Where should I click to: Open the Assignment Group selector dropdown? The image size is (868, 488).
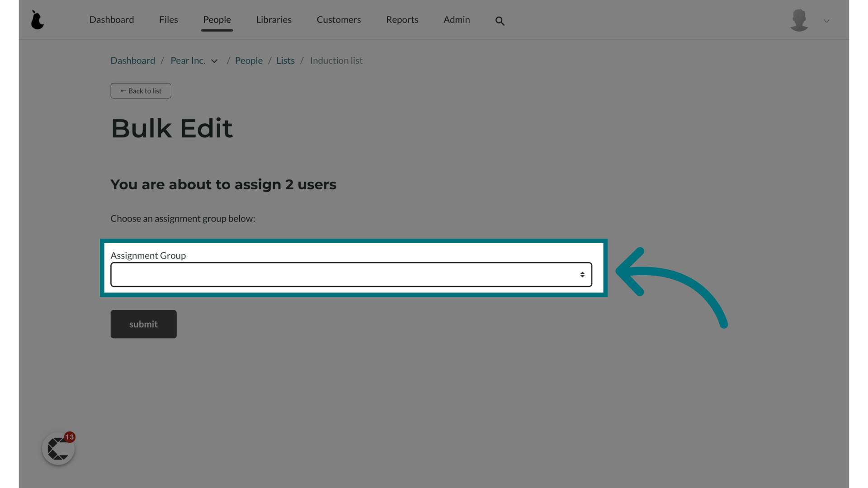point(351,275)
